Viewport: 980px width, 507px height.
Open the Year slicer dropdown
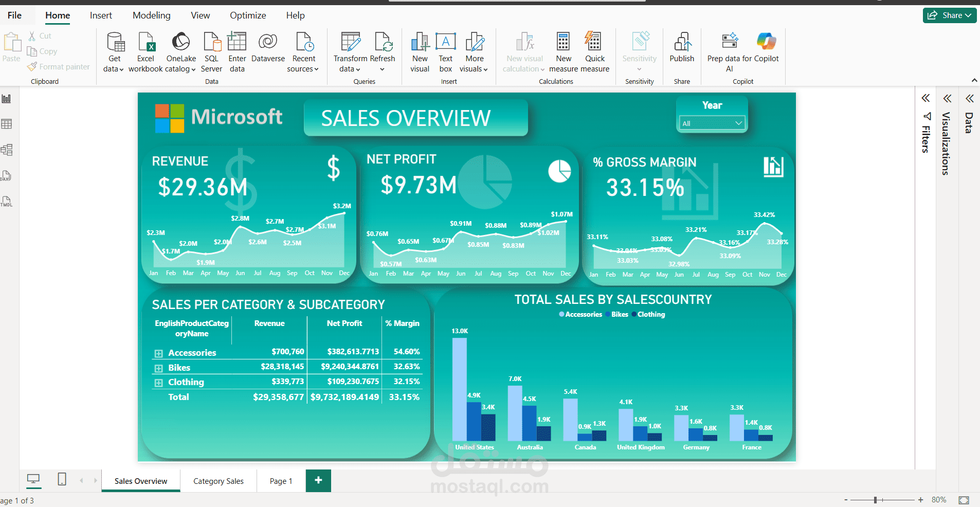[712, 123]
